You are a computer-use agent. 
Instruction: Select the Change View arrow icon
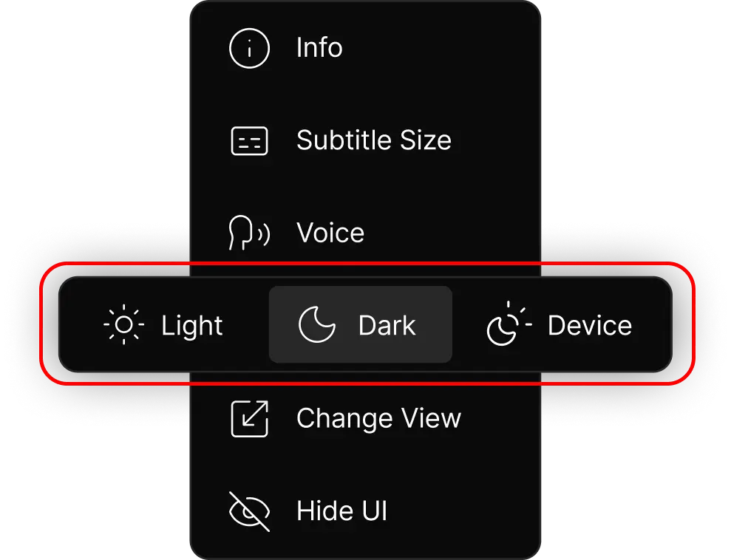coord(249,418)
